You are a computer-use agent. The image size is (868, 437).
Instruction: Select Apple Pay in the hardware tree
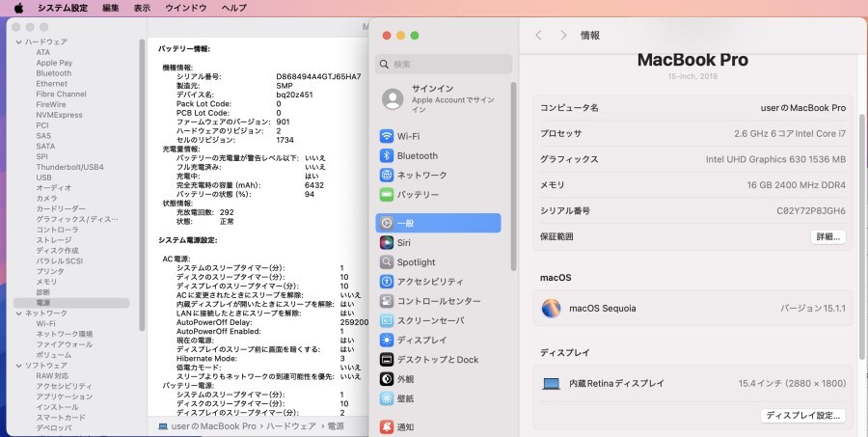coord(54,63)
